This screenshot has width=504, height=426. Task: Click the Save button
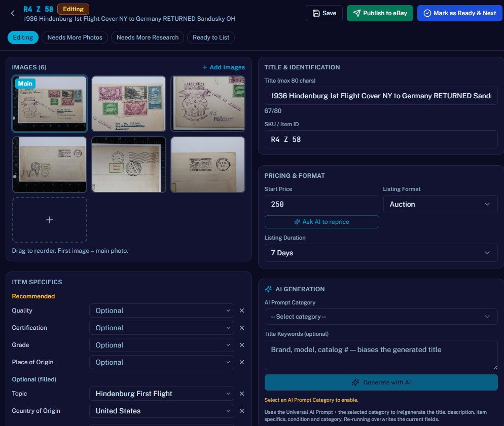click(x=324, y=13)
